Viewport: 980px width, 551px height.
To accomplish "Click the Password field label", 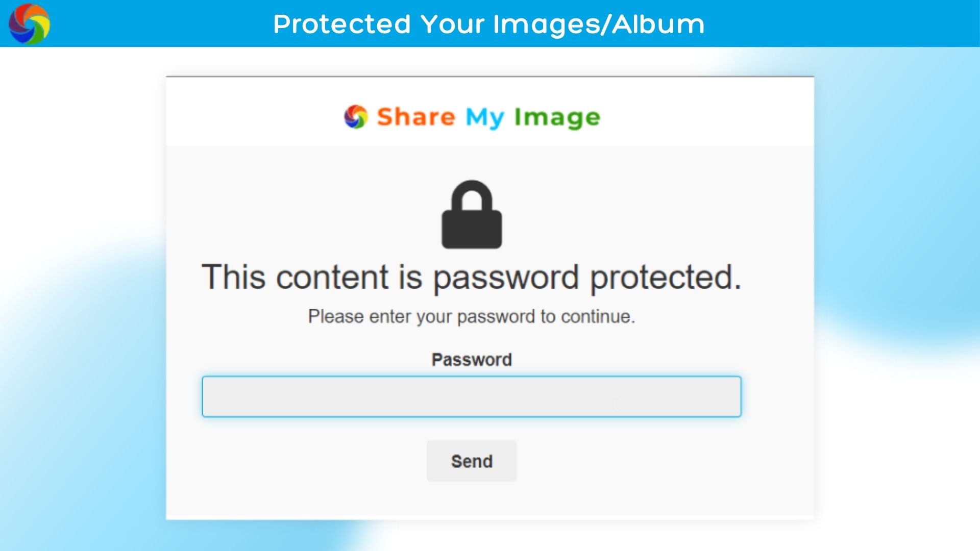I will pyautogui.click(x=472, y=360).
